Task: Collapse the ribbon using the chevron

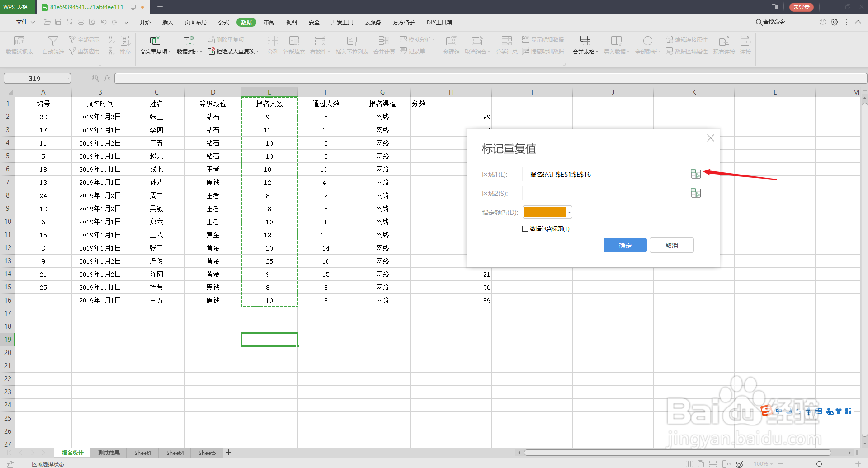Action: click(858, 22)
